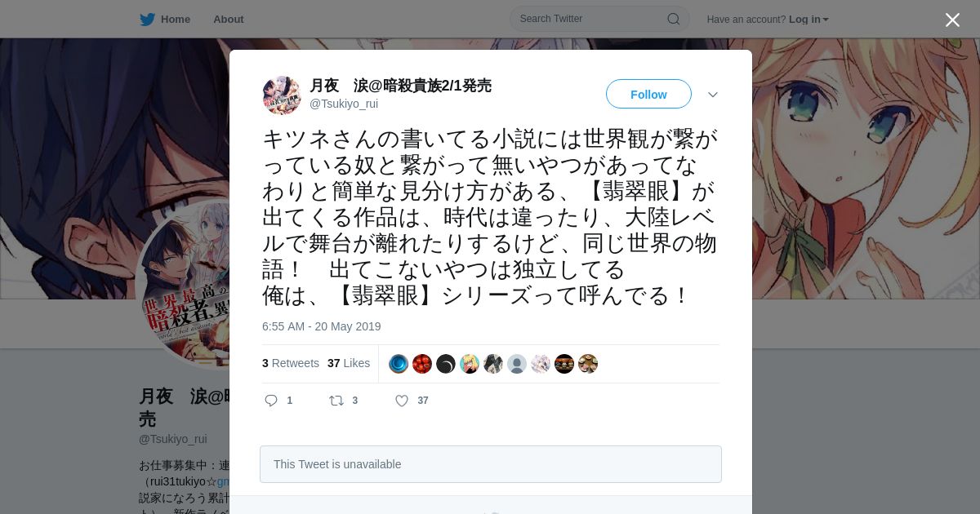Click the search magnifier icon
The height and width of the screenshot is (514, 980).
(674, 19)
